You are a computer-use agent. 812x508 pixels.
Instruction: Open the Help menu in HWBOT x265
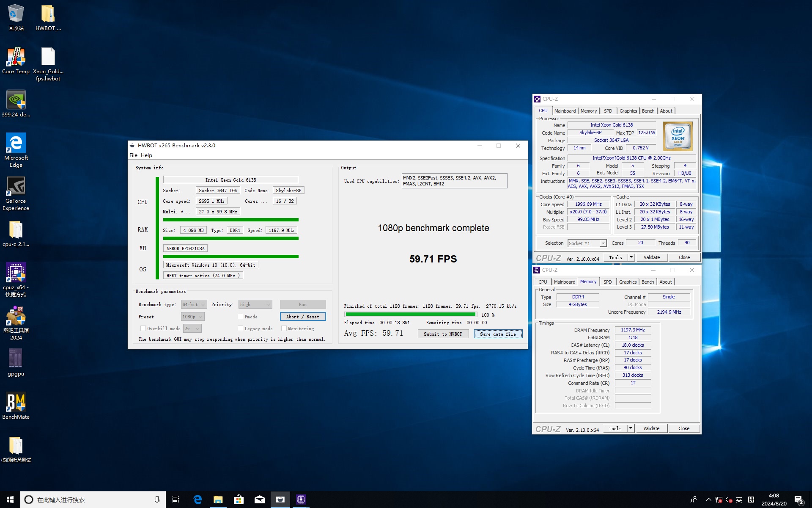tap(146, 155)
